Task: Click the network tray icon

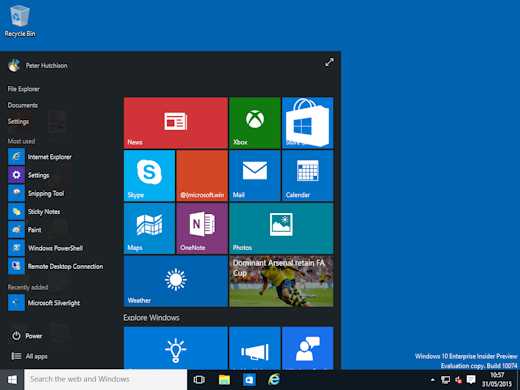Action: pos(445,380)
